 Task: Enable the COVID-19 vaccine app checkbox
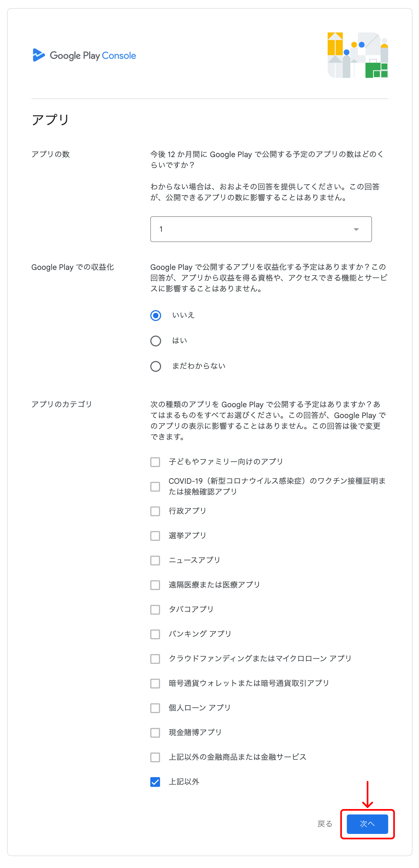click(x=155, y=486)
